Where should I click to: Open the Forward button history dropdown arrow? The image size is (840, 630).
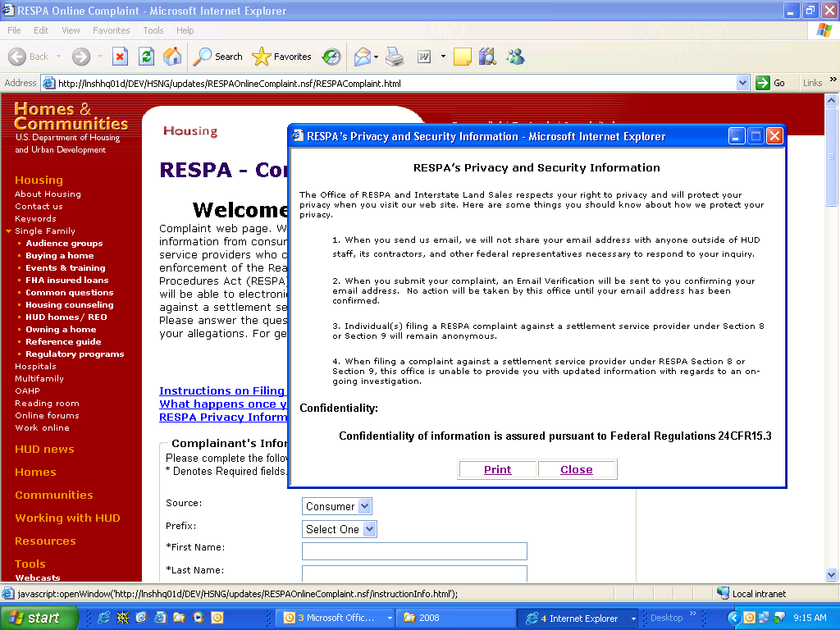click(x=100, y=57)
